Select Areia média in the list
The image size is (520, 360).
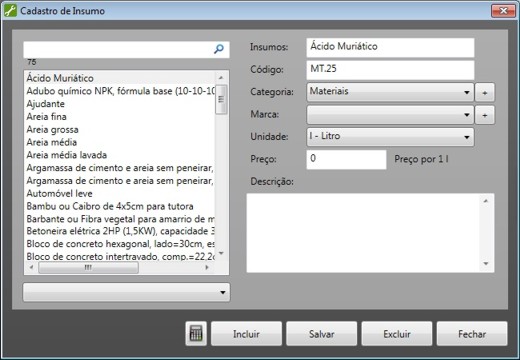pyautogui.click(x=120, y=142)
